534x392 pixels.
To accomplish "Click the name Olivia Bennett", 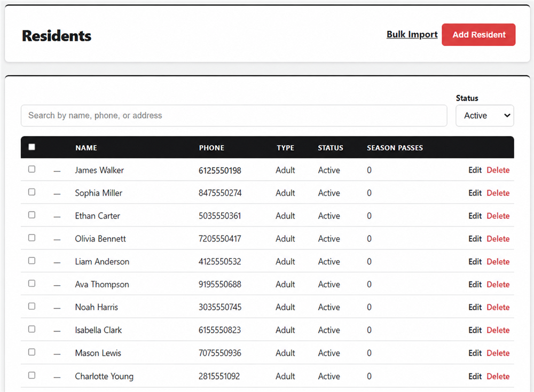I will click(x=100, y=238).
